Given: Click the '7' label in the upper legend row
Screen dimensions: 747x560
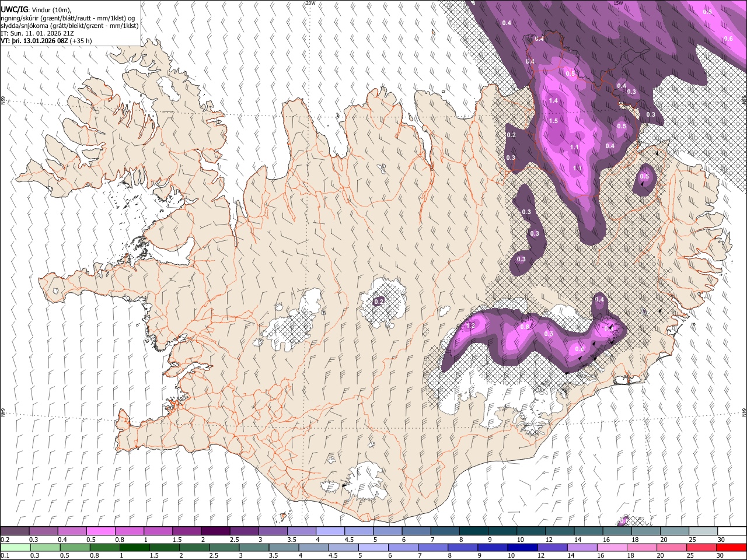Looking at the screenshot, I should tap(434, 540).
